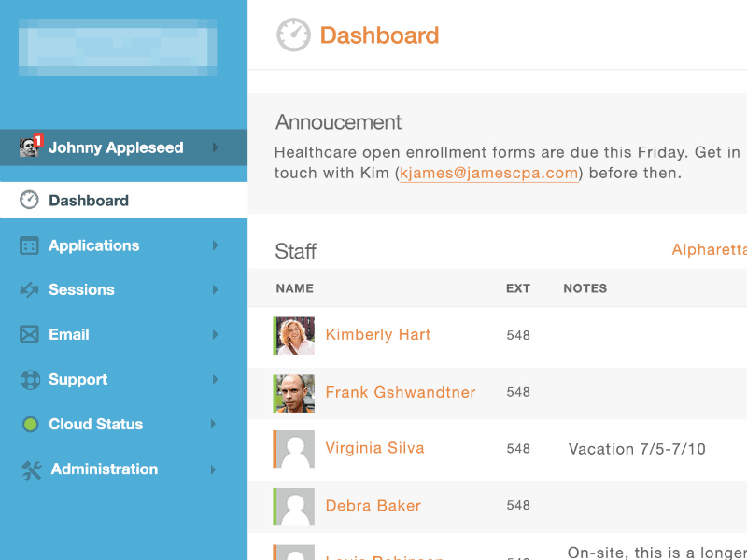
Task: Open the Email menu item
Action: (69, 334)
